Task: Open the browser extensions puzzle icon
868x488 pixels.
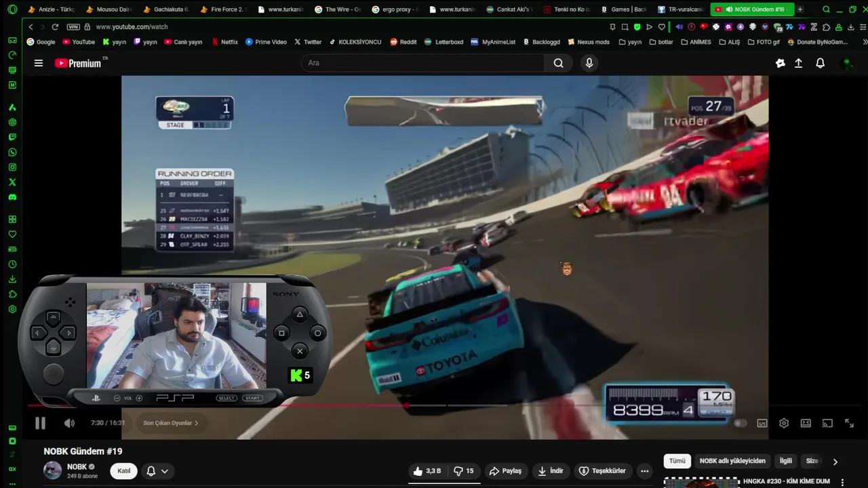Action: point(826,27)
